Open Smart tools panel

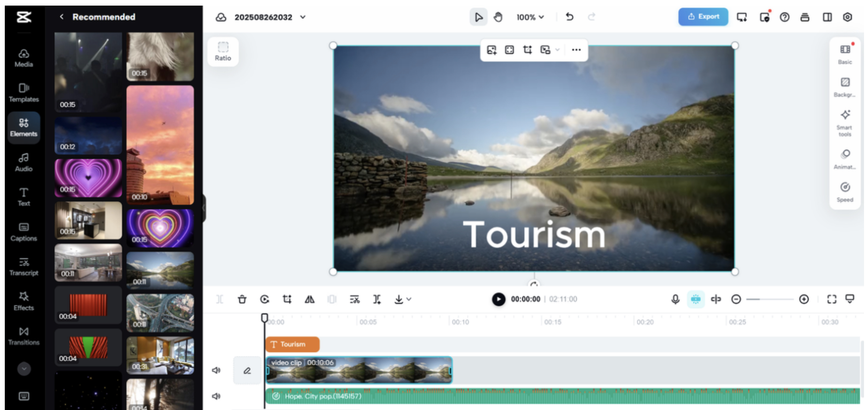[x=844, y=123]
